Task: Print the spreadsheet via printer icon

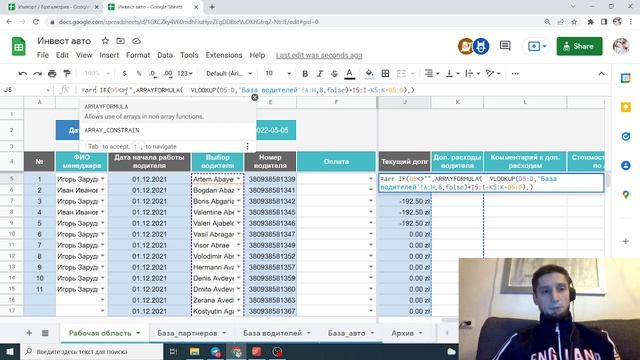Action: [52, 73]
